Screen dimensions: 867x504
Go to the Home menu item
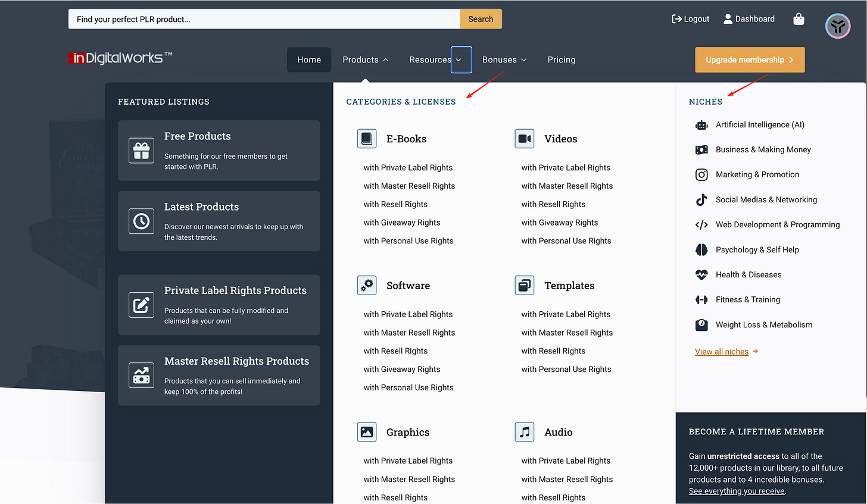(x=309, y=60)
